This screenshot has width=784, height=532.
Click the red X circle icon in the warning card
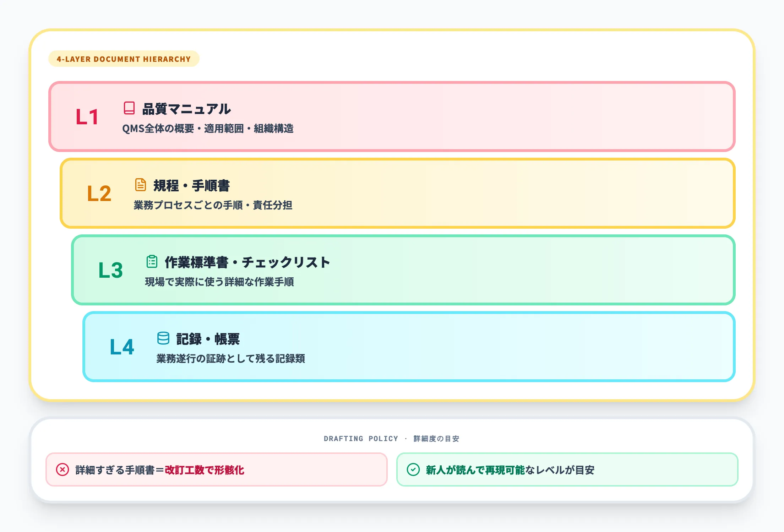coord(63,469)
